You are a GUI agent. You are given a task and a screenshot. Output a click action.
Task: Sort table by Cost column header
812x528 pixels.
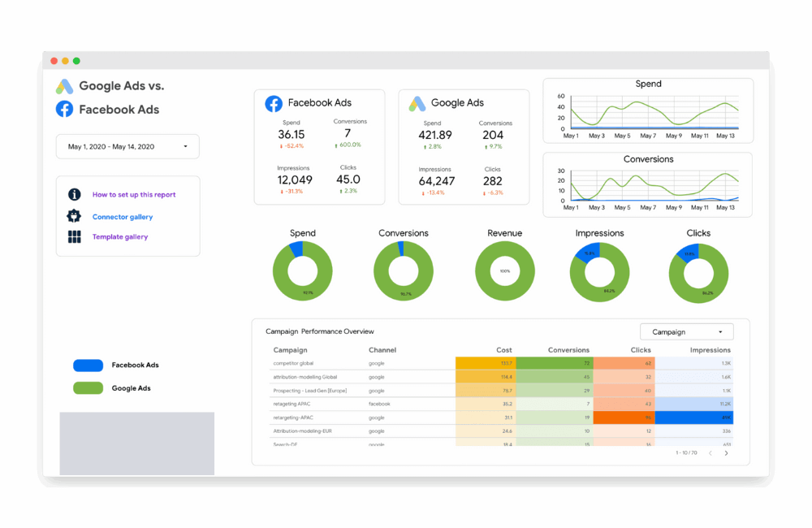point(504,350)
